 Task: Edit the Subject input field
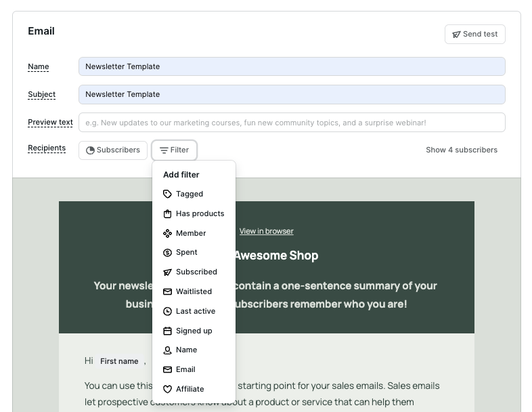point(292,94)
